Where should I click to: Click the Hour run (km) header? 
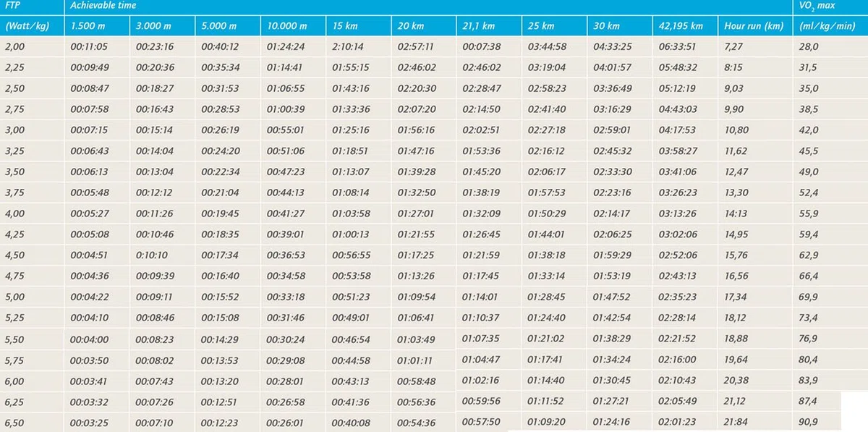pyautogui.click(x=754, y=26)
